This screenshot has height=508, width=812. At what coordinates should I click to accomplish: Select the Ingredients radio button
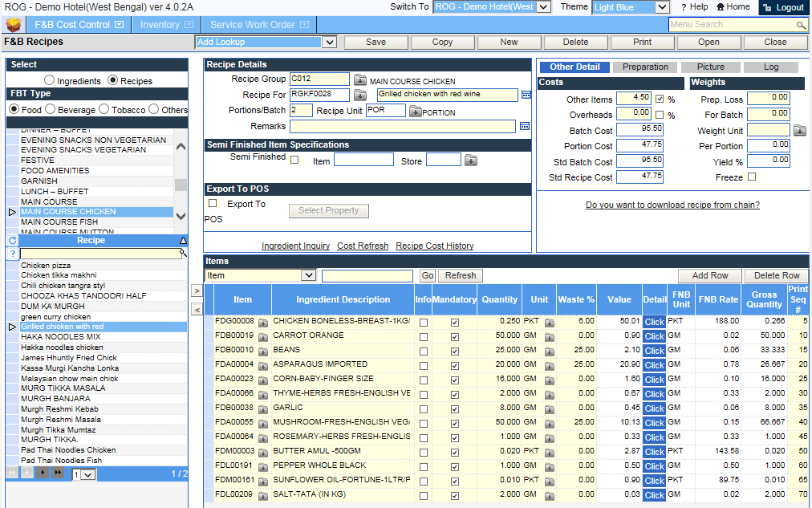click(49, 80)
